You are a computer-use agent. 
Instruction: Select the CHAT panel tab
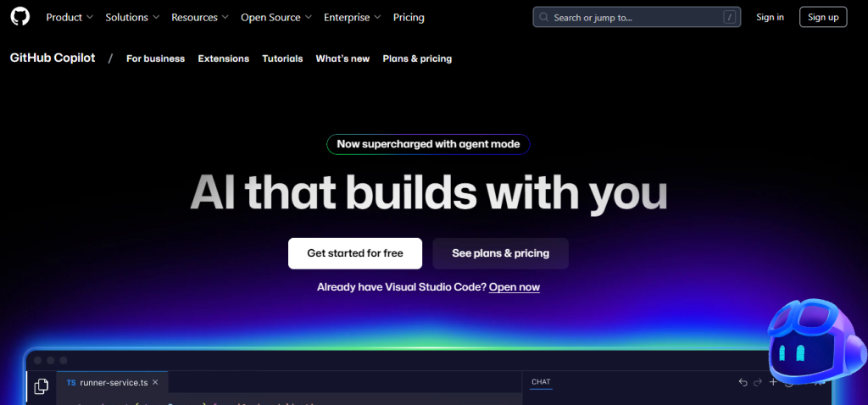541,382
